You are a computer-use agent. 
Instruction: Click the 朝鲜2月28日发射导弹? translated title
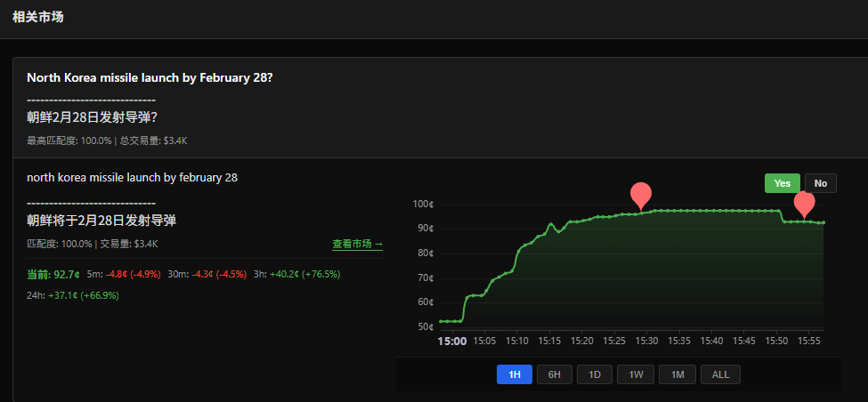click(92, 117)
